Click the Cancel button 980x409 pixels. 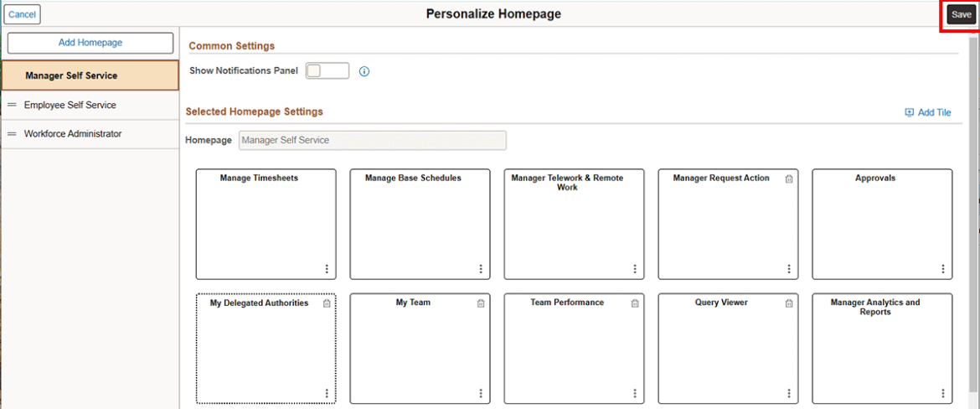22,14
